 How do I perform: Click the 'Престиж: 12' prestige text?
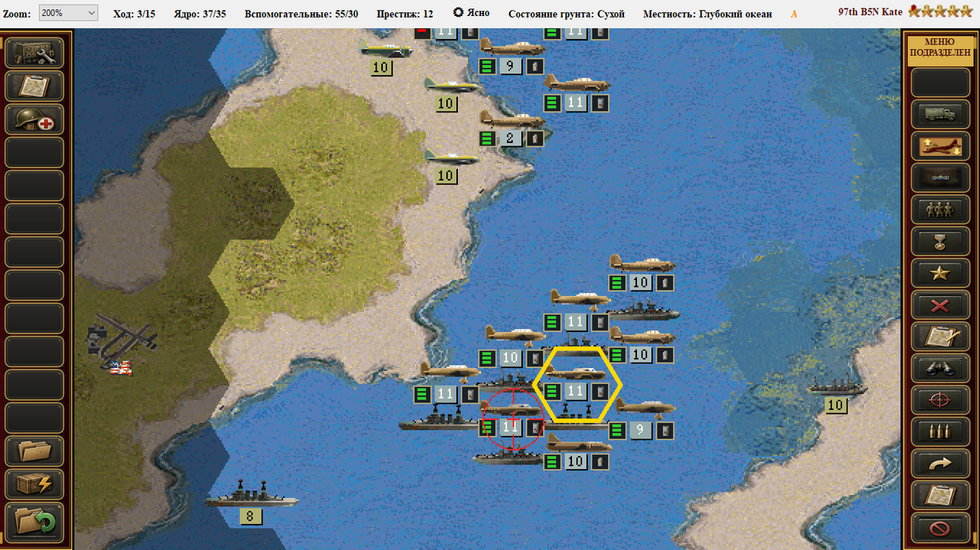[x=404, y=14]
